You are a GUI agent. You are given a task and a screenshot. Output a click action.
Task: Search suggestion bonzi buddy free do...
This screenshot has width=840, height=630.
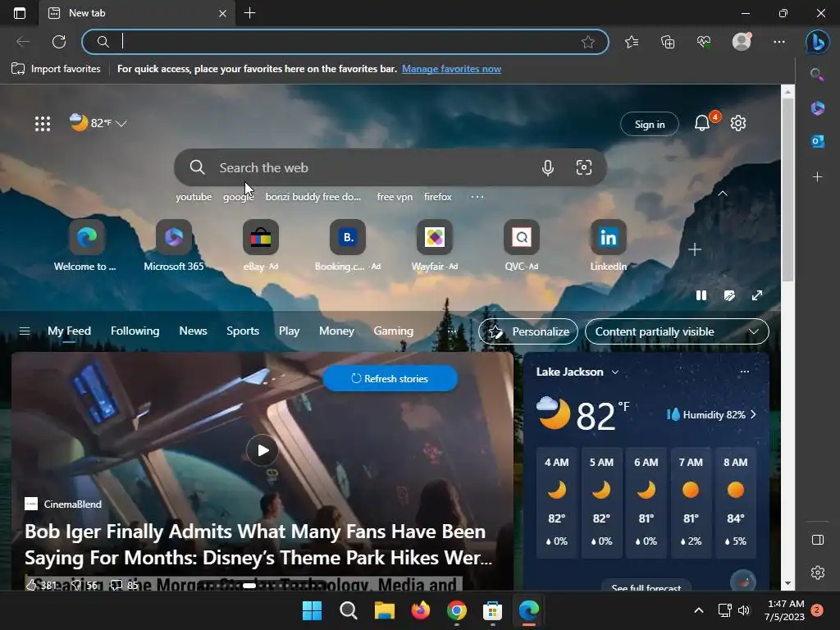pos(313,197)
